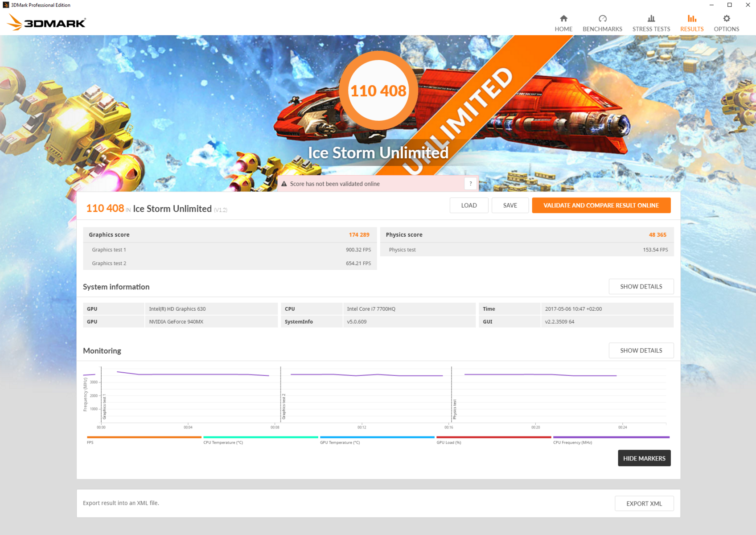The width and height of the screenshot is (756, 535).
Task: Click the Graphics test 1 FPS value 900.32
Action: pos(358,250)
